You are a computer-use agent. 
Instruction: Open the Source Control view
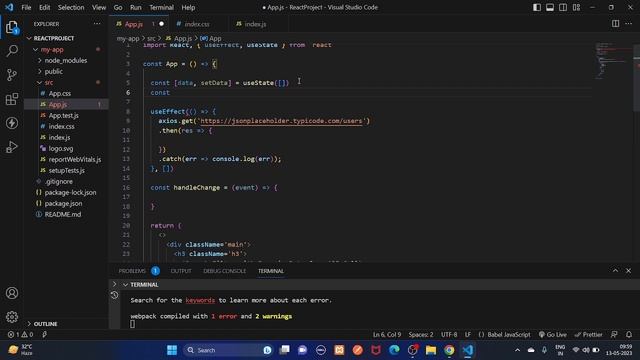[x=12, y=75]
